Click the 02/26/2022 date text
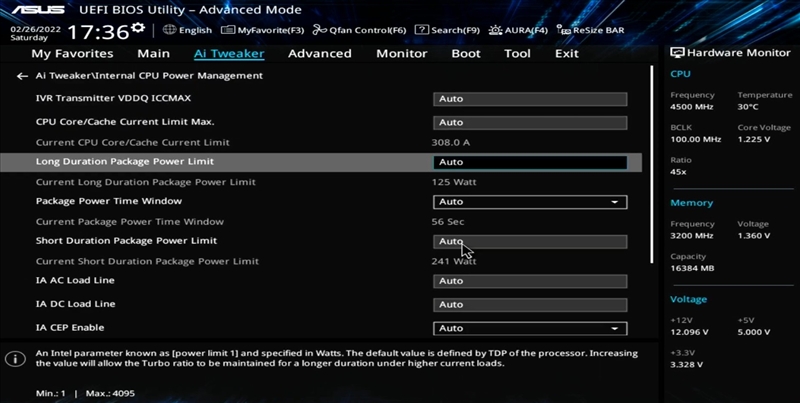This screenshot has height=403, width=800. (x=35, y=30)
